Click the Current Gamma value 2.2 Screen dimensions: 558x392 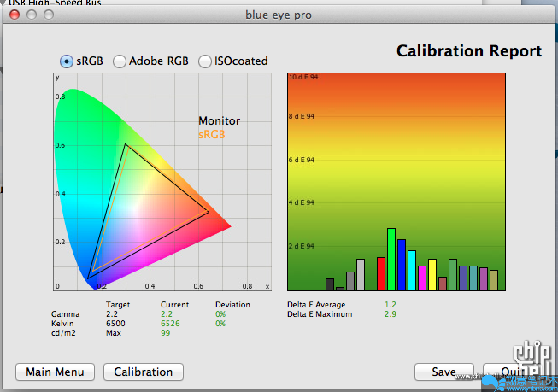coord(167,314)
